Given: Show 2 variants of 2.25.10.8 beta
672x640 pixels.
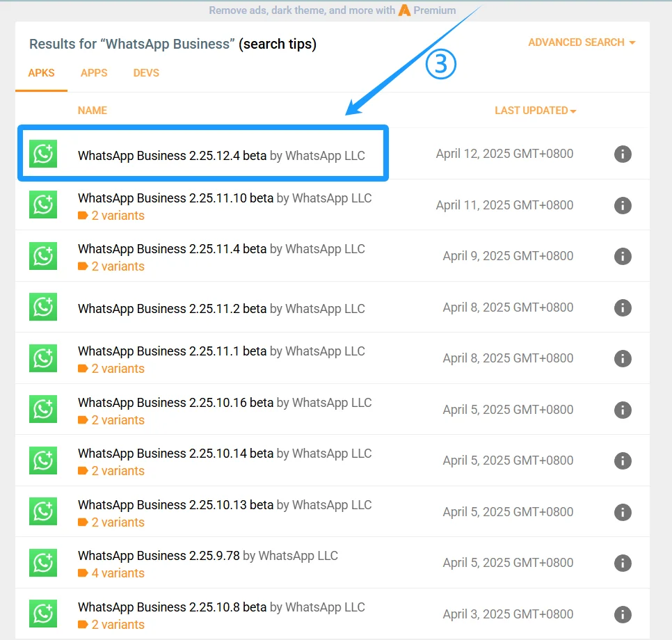Looking at the screenshot, I should pos(111,625).
